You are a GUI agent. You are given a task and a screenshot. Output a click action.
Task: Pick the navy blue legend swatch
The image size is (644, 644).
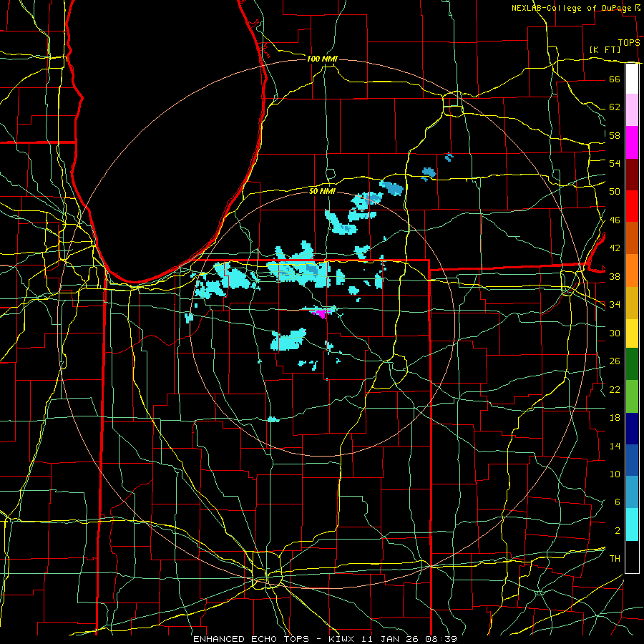point(632,429)
